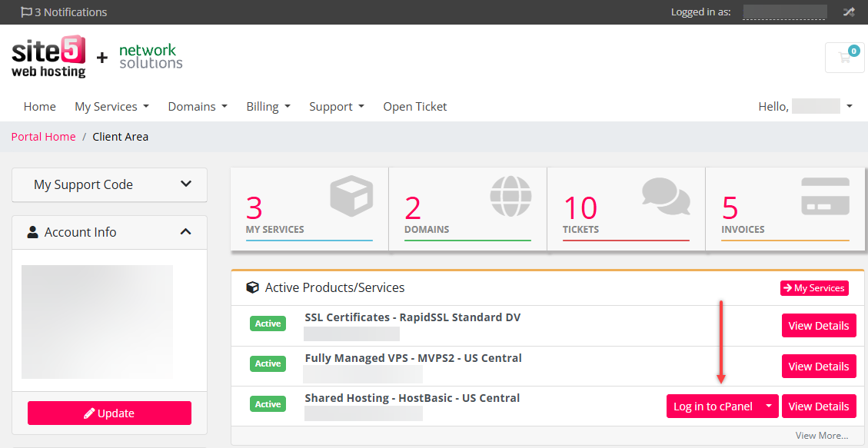Click the cube icon beside Active Products/Services

pos(252,287)
